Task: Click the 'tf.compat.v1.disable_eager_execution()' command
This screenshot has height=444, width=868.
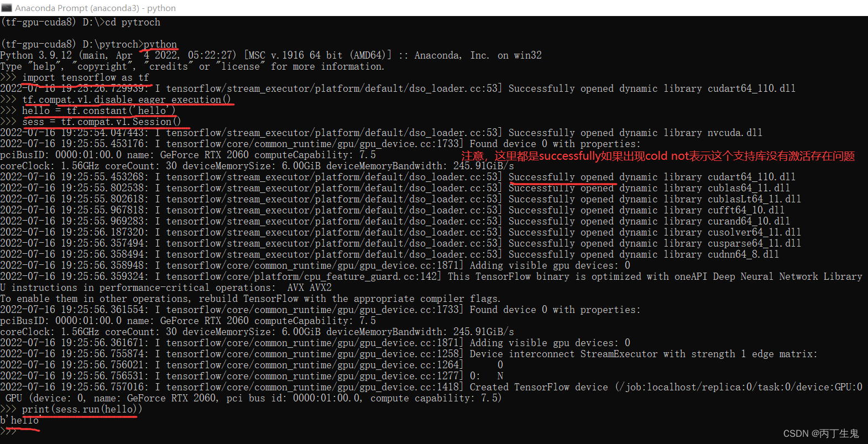Action: tap(127, 100)
